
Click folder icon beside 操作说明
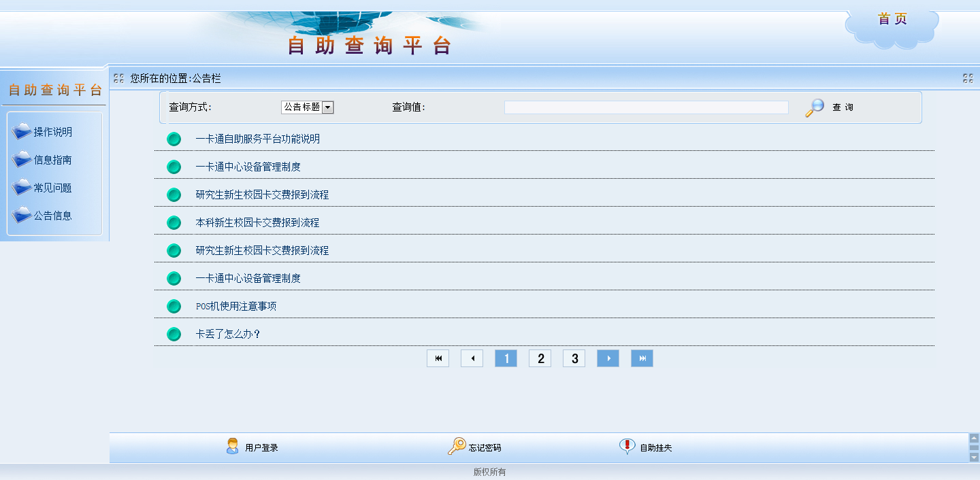coord(22,132)
